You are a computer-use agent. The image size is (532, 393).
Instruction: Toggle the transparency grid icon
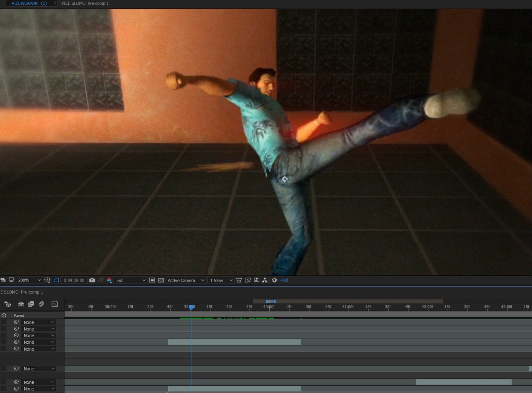point(161,280)
